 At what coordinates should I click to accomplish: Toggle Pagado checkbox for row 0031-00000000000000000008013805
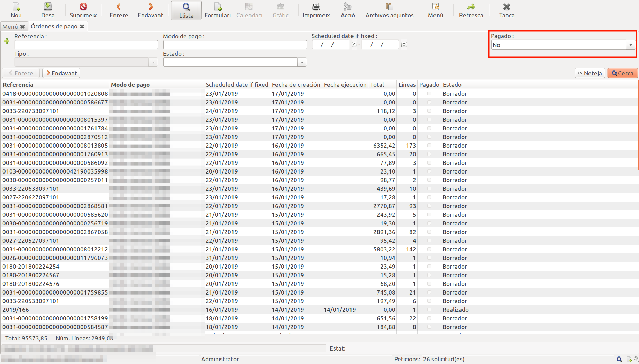pos(429,146)
